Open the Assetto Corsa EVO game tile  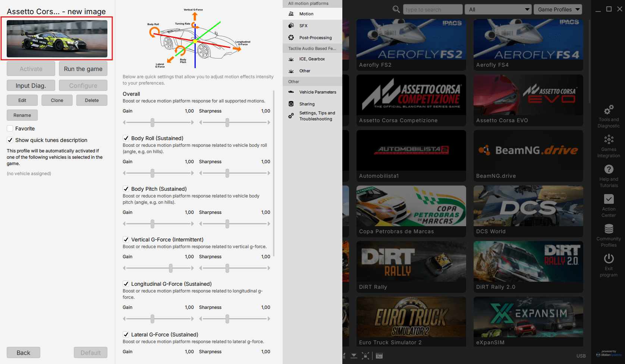coord(528,100)
